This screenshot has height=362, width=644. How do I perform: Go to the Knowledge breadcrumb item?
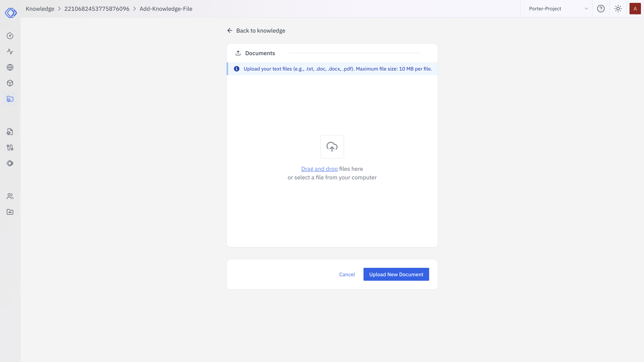[x=40, y=9]
